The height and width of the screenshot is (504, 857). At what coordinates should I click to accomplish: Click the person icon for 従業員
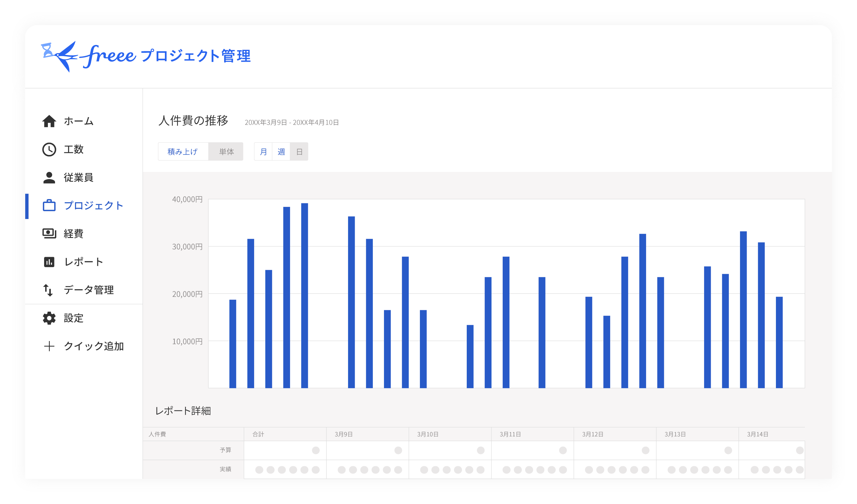pyautogui.click(x=49, y=178)
